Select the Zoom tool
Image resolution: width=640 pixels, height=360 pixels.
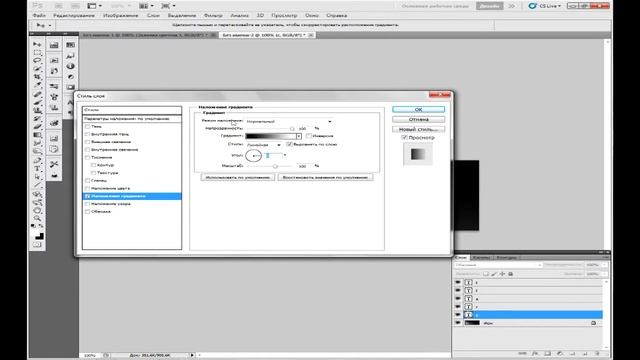(37, 218)
